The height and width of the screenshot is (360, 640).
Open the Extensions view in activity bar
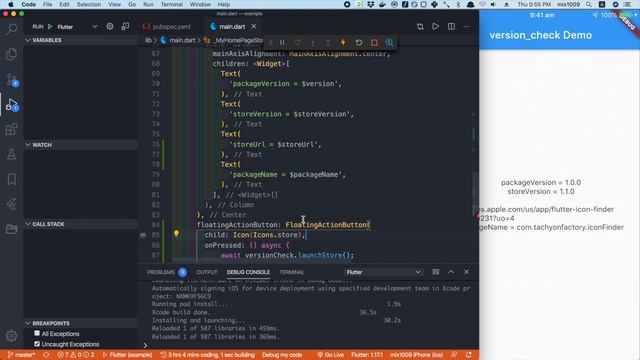pyautogui.click(x=11, y=129)
